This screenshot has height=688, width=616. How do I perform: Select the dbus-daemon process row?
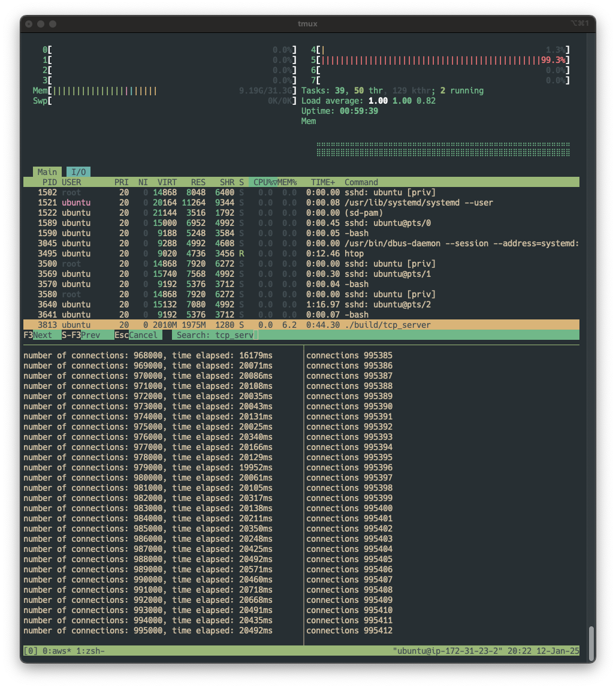(x=301, y=243)
